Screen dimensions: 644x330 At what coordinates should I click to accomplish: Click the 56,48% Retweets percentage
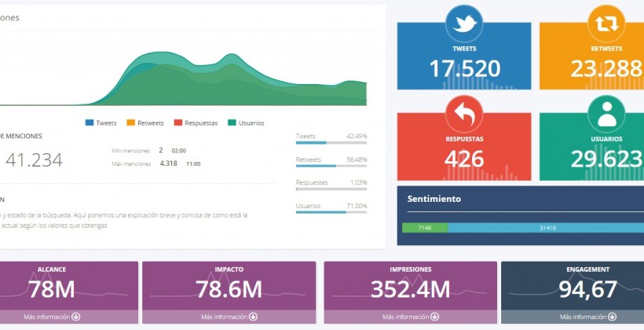pos(357,159)
